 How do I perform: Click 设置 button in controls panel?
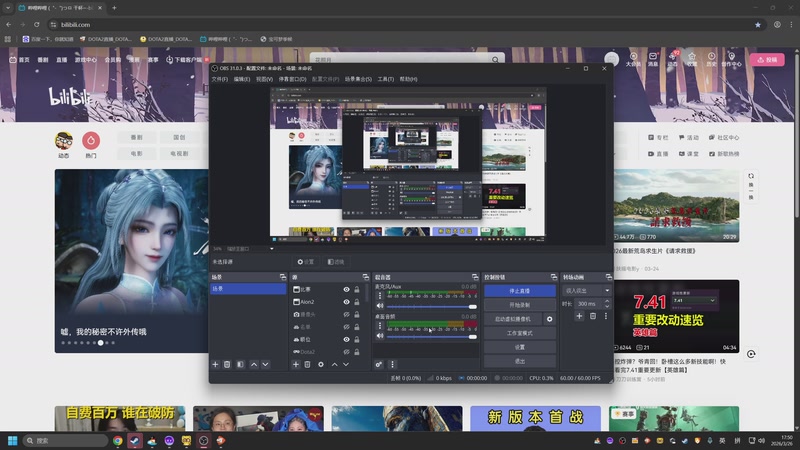point(519,347)
